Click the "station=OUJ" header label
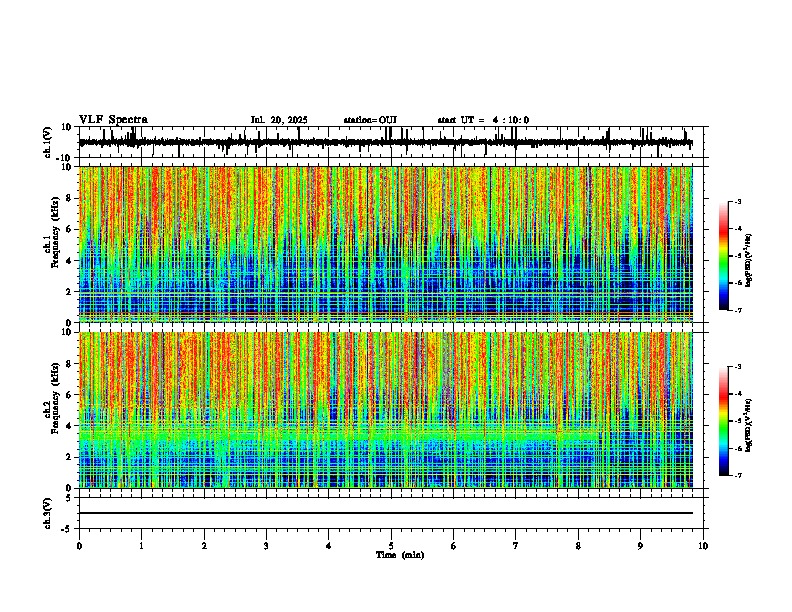792x612 pixels. [x=370, y=120]
